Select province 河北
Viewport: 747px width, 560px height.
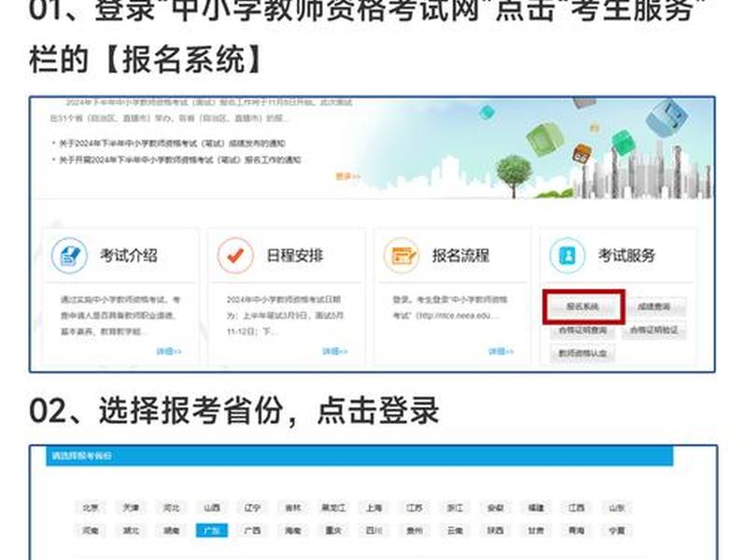tap(171, 508)
